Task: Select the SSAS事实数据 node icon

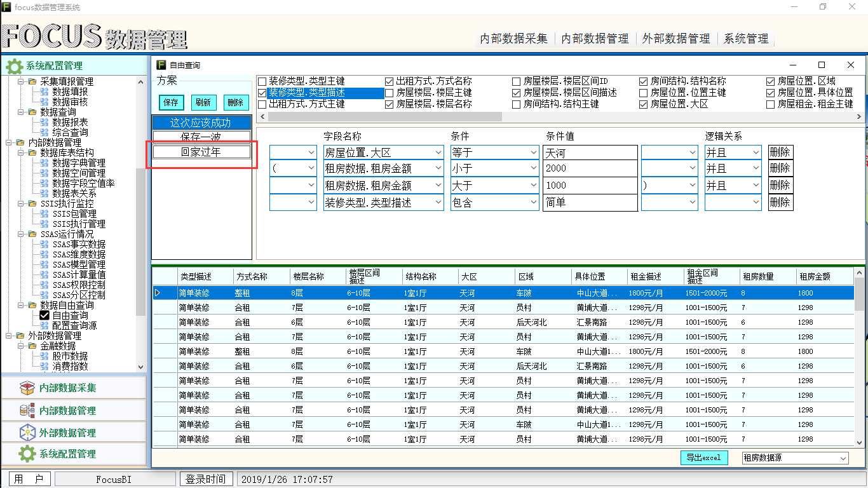Action: tap(44, 244)
